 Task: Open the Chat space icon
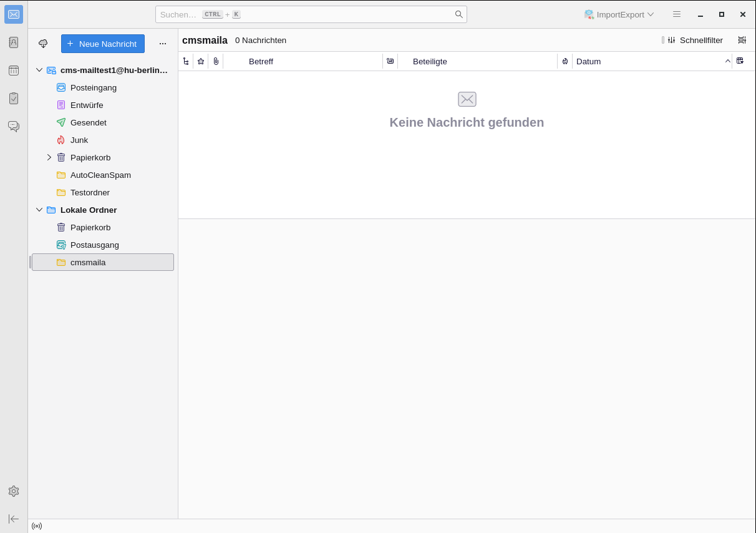[14, 126]
